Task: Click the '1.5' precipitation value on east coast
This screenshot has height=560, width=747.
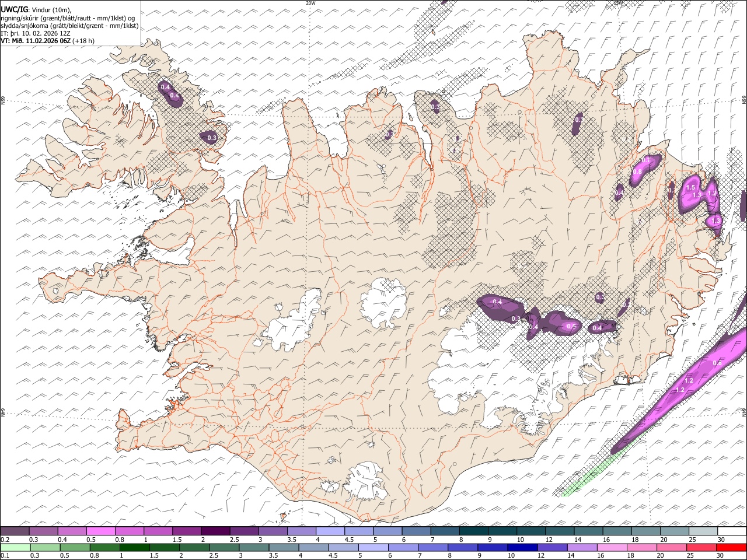Action: click(x=691, y=187)
